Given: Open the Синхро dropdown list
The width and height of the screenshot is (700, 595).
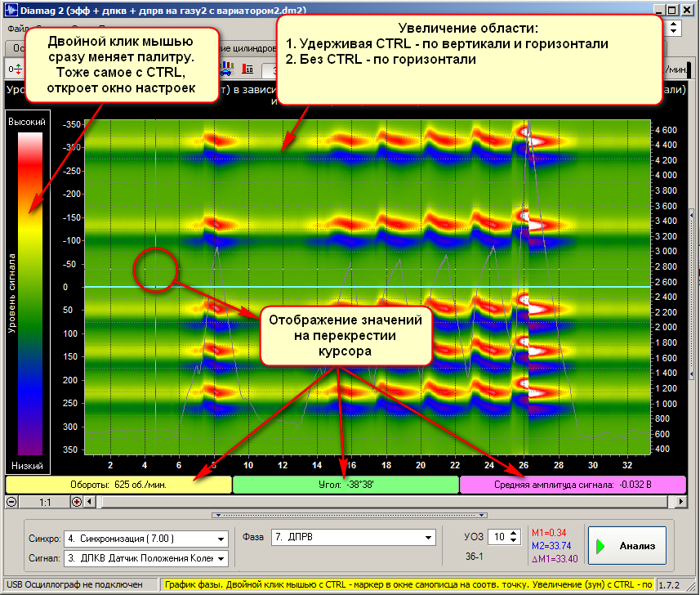Looking at the screenshot, I should click(x=221, y=539).
